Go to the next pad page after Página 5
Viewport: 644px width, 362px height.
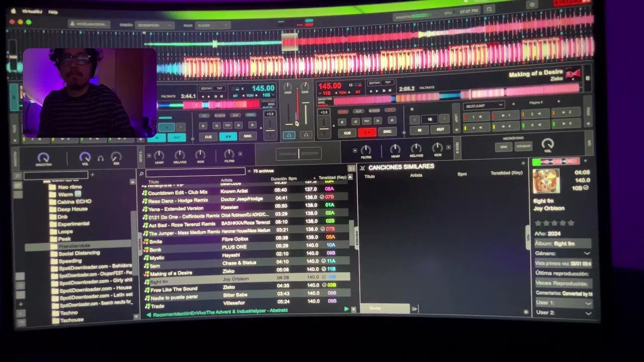[558, 102]
